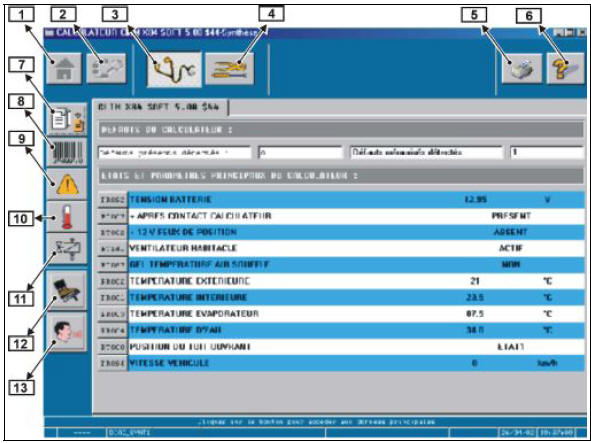Click the present faults count field showing 0

(x=301, y=153)
